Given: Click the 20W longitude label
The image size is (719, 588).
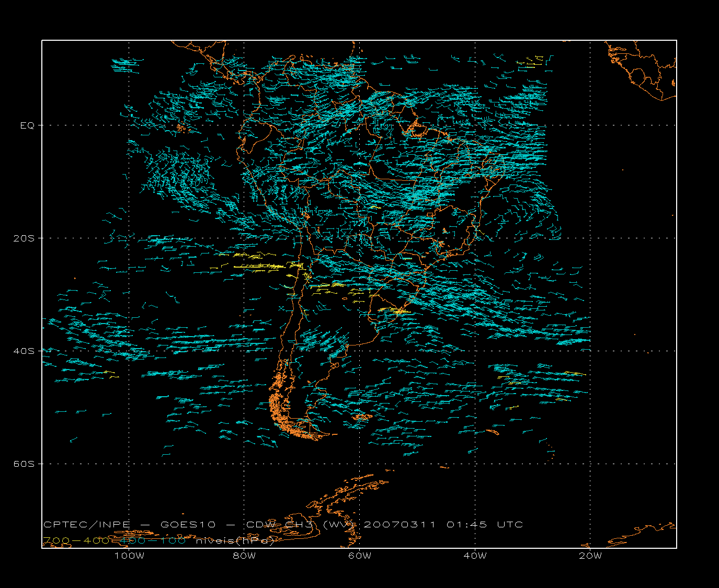Looking at the screenshot, I should [590, 556].
